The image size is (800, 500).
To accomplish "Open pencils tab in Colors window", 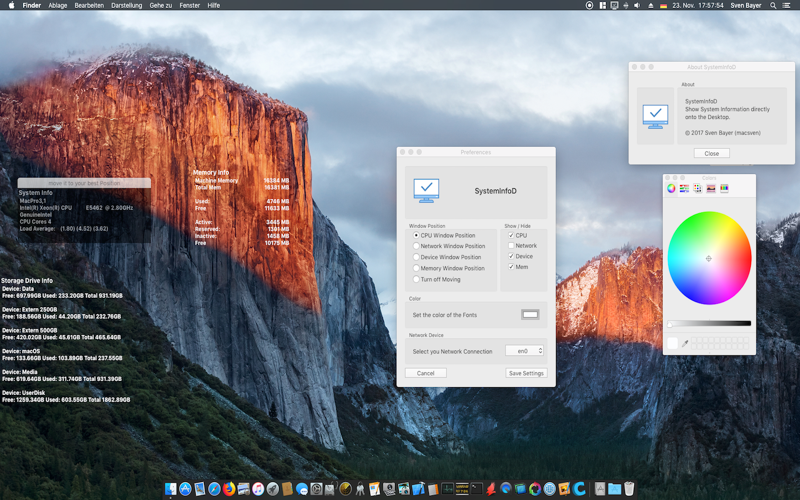I will click(724, 188).
